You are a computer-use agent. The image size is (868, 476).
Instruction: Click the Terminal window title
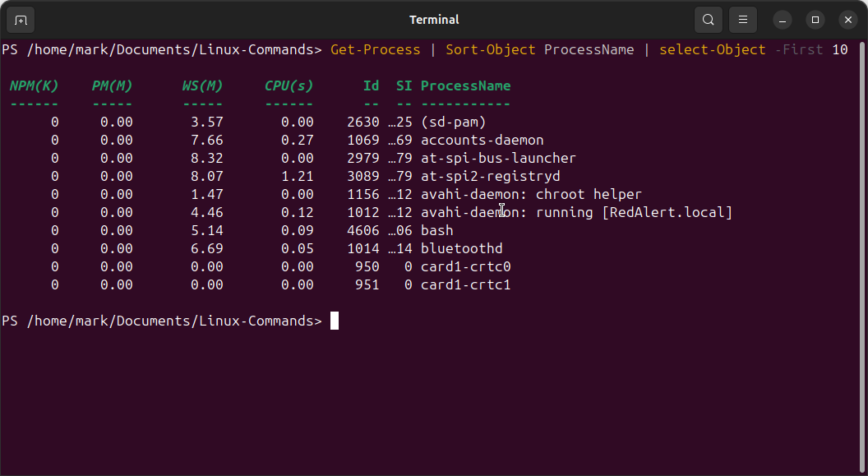(x=434, y=19)
